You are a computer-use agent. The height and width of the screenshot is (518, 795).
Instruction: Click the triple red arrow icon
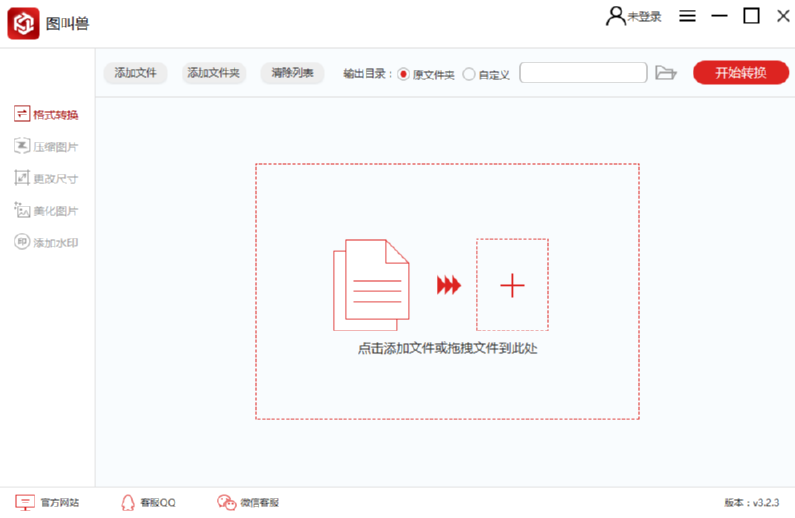[x=449, y=285]
